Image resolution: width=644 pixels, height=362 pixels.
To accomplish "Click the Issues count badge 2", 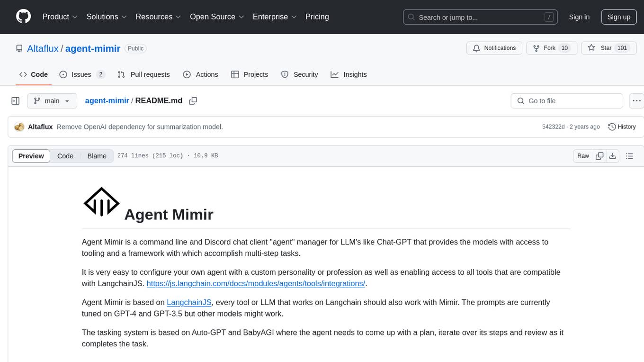I will click(x=100, y=74).
